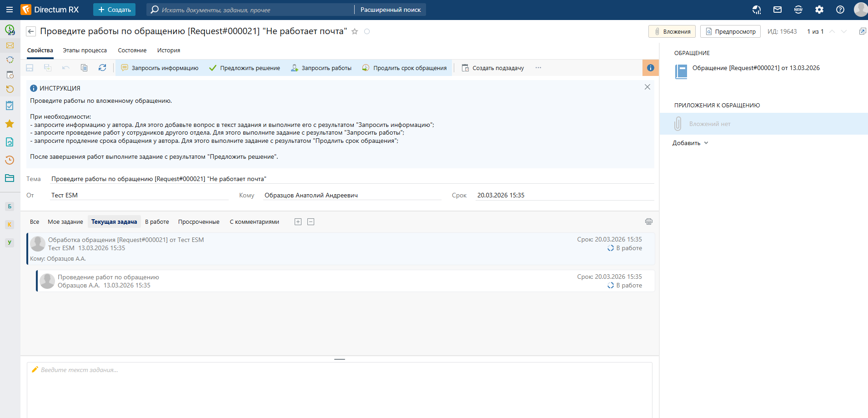Click the refresh icon in task toolbar
The width and height of the screenshot is (868, 418).
pyautogui.click(x=102, y=68)
